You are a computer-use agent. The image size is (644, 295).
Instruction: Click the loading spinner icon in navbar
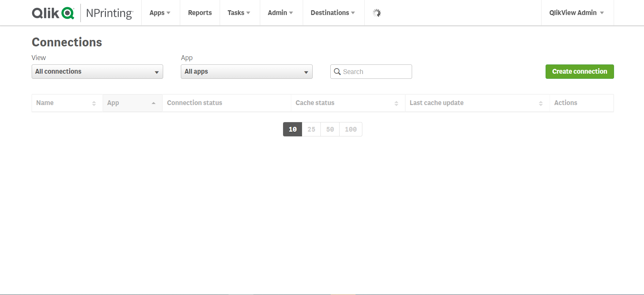coord(377,13)
